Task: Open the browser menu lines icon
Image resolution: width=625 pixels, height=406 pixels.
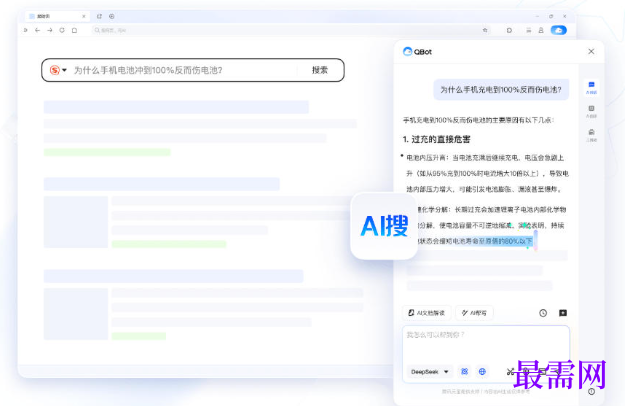Action: 529,30
